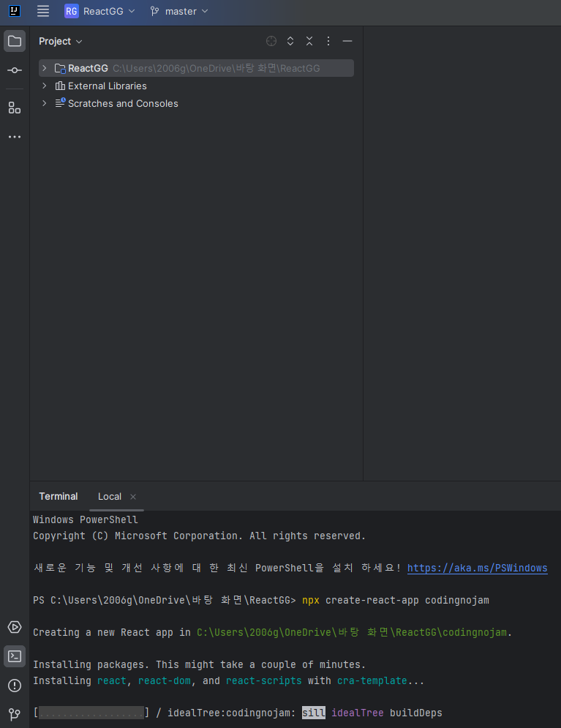Screen dimensions: 561x728
Task: Open the Structure tool window
Action: (15, 108)
